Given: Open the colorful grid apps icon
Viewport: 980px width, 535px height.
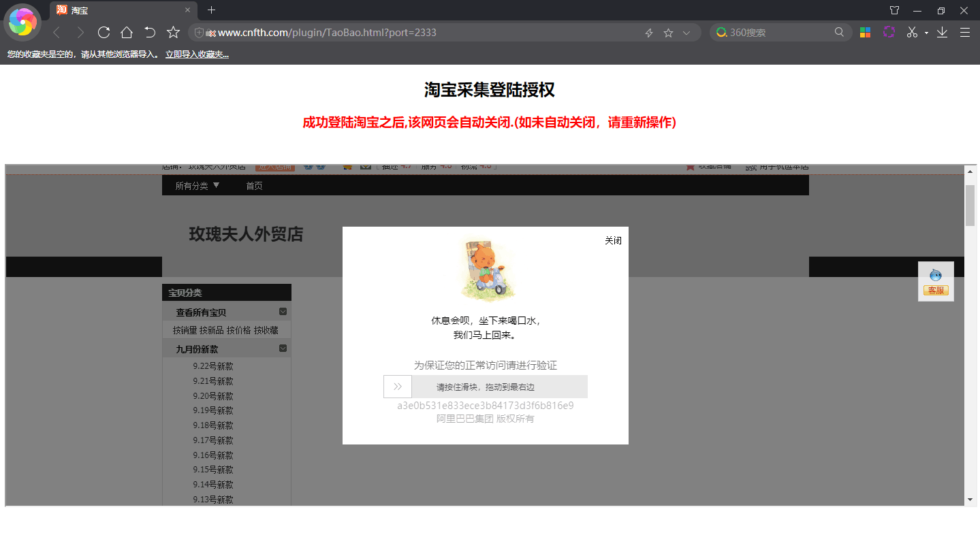Looking at the screenshot, I should 865,32.
